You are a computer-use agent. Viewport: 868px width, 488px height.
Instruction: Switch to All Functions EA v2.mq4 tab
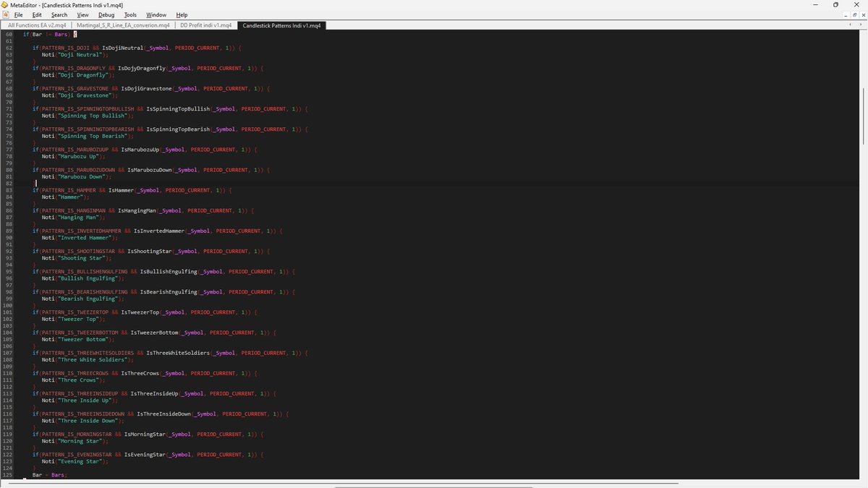[37, 25]
